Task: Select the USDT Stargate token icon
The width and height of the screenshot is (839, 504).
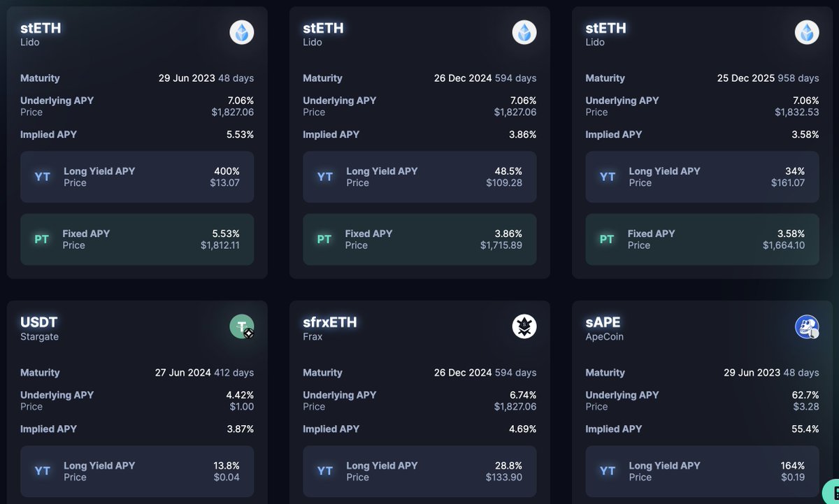Action: (x=242, y=326)
